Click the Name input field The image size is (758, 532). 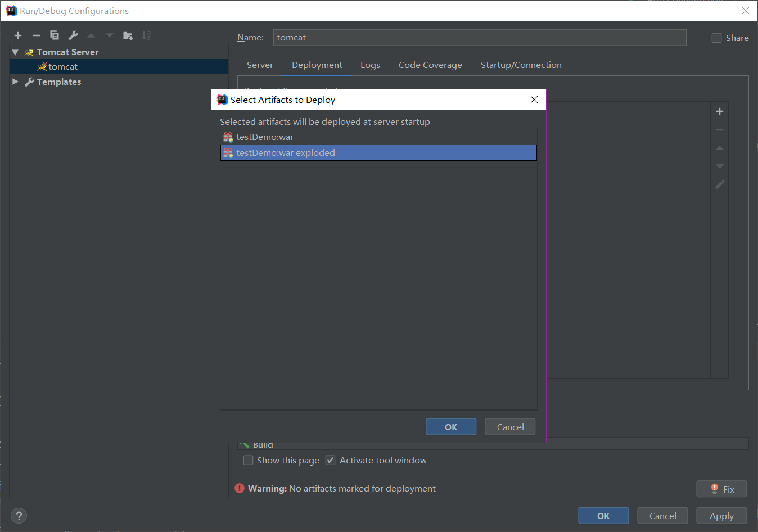[x=480, y=38]
